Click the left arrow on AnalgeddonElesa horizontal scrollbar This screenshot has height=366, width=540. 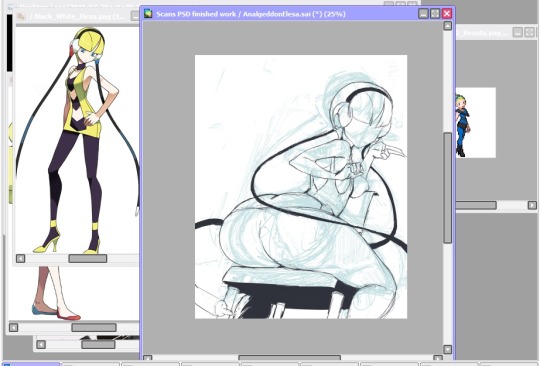tap(148, 359)
